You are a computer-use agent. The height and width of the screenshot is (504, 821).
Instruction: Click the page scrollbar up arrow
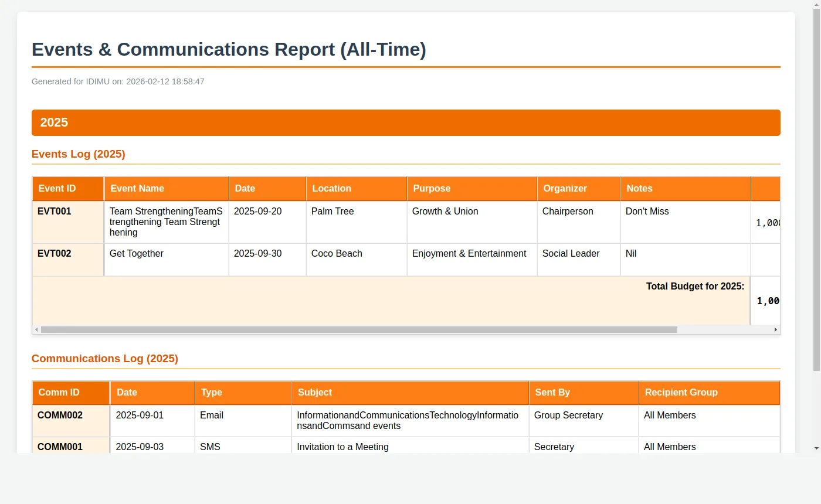816,4
